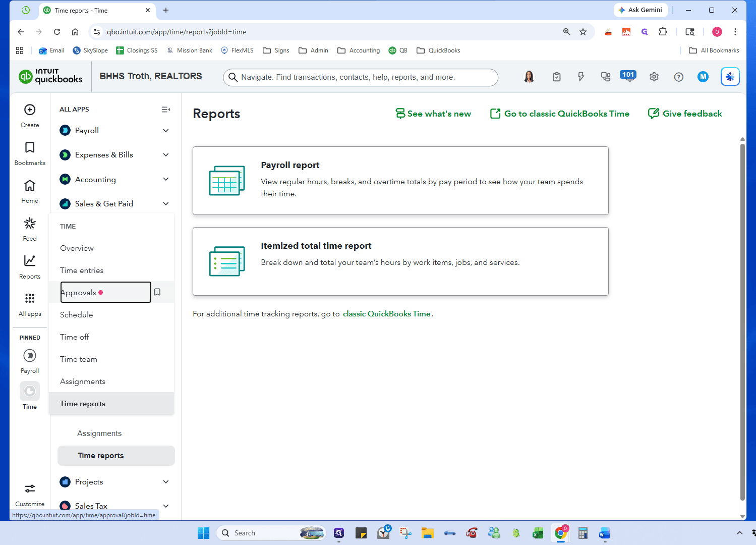Open Reports in the left rail

[30, 267]
